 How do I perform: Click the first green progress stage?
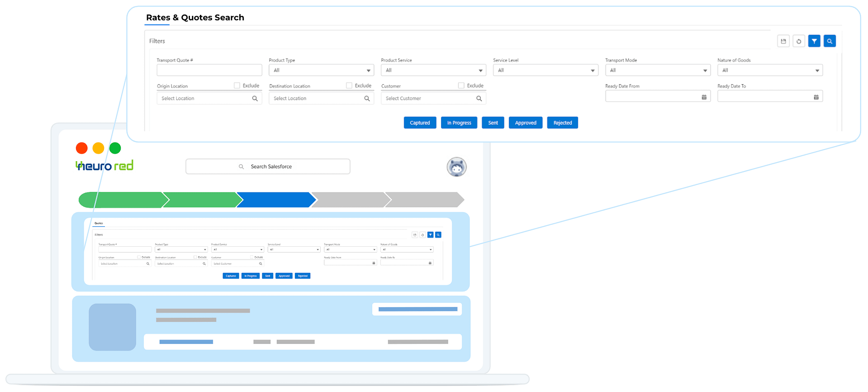click(x=122, y=200)
